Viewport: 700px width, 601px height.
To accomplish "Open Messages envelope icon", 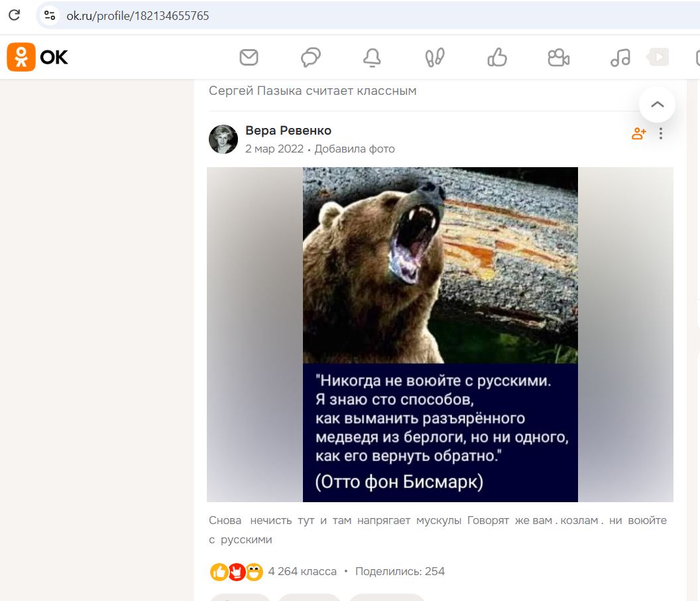I will pos(249,57).
